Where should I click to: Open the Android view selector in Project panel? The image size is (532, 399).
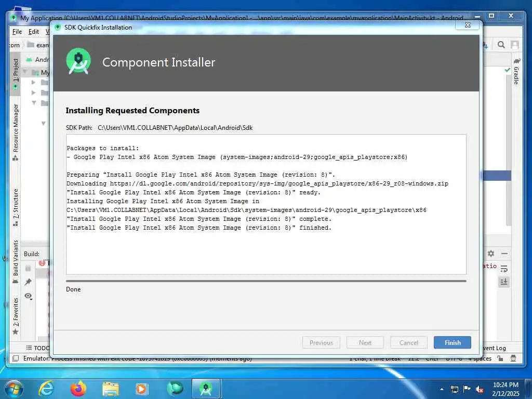point(38,59)
